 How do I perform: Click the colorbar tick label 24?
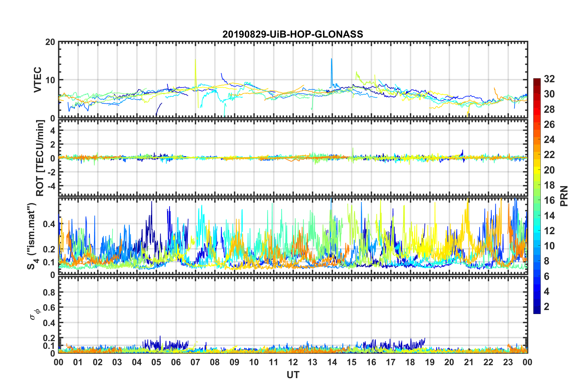(549, 140)
